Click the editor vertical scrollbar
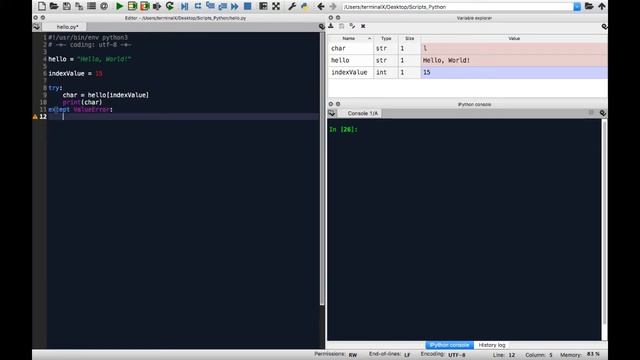The width and height of the screenshot is (640, 360). click(x=322, y=168)
